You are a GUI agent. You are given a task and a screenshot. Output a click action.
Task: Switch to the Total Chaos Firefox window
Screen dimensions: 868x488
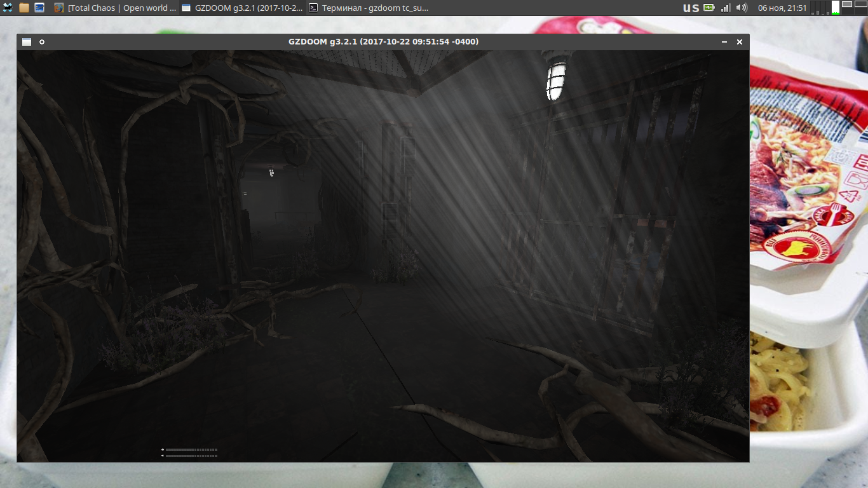pyautogui.click(x=115, y=8)
